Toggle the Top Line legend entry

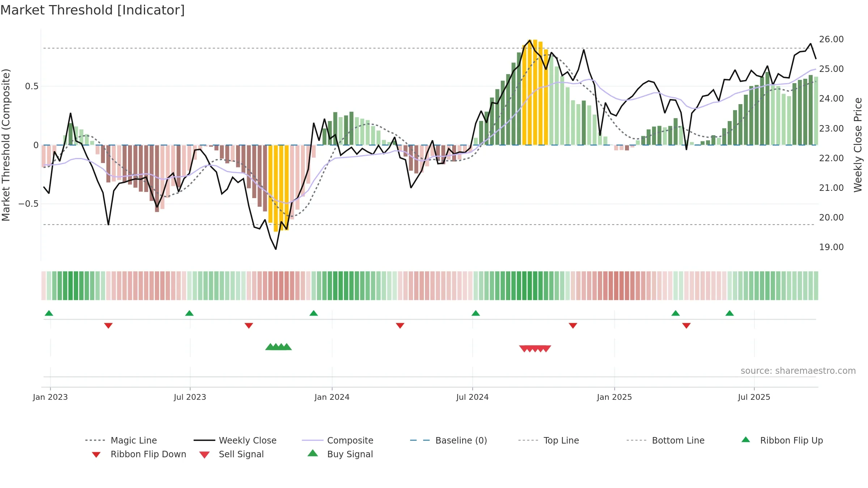pyautogui.click(x=549, y=440)
